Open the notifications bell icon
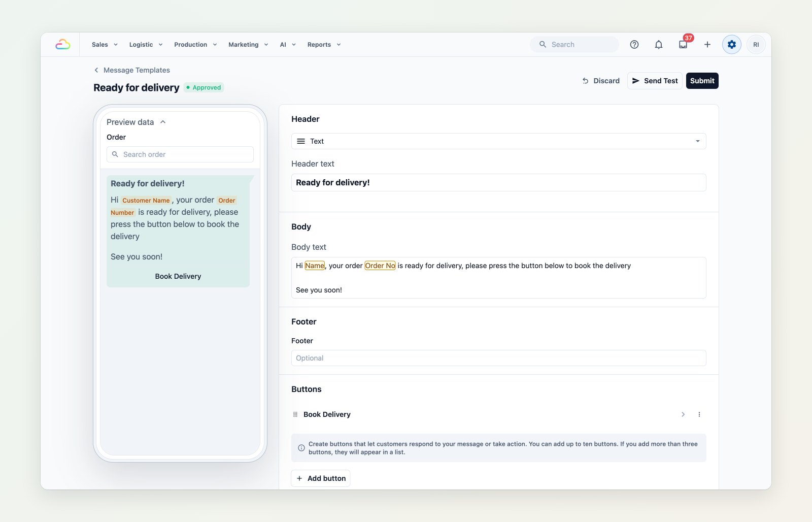This screenshot has height=522, width=812. pos(659,45)
